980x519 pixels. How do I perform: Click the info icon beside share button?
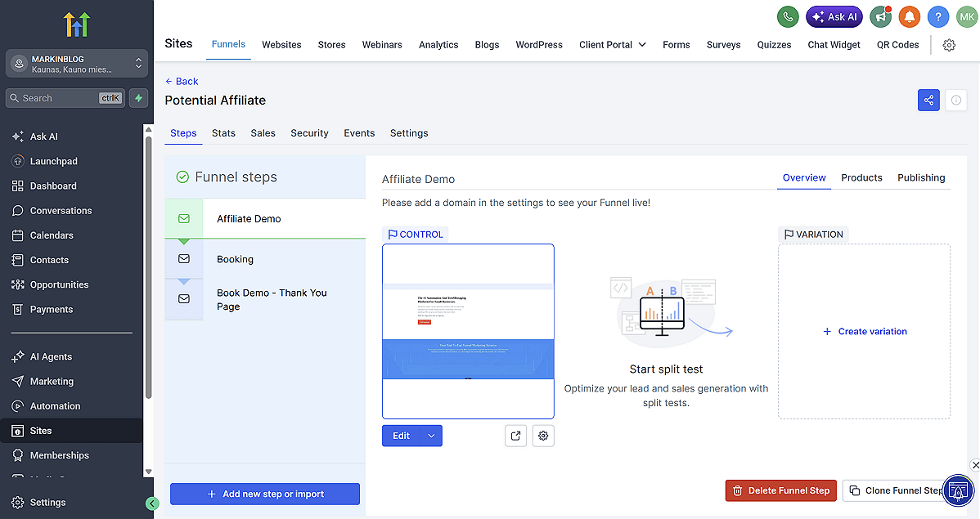(955, 100)
